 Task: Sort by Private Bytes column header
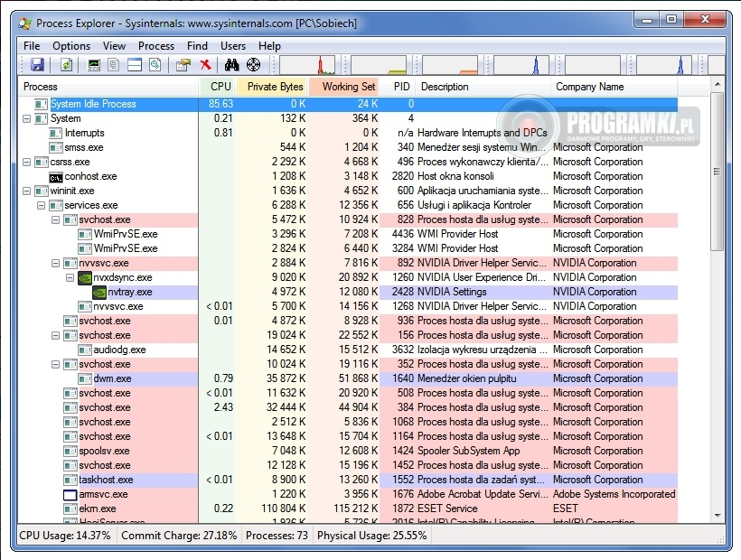click(x=272, y=87)
